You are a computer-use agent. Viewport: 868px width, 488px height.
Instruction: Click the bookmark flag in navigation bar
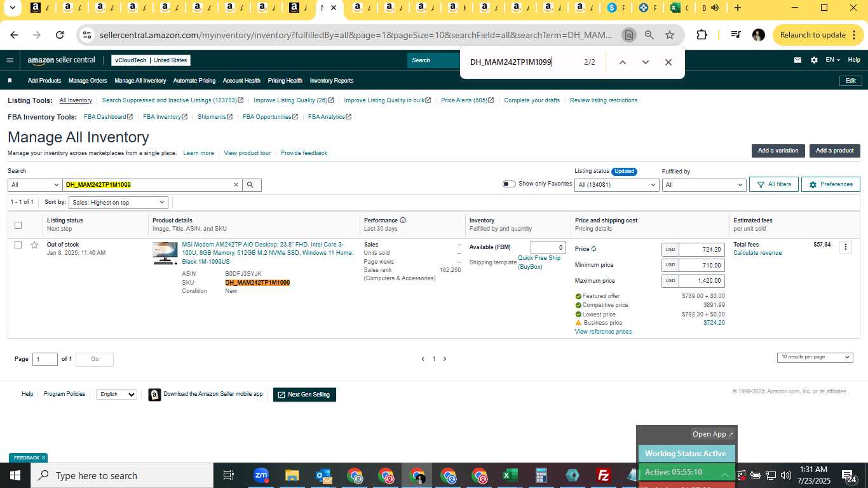tap(10, 81)
